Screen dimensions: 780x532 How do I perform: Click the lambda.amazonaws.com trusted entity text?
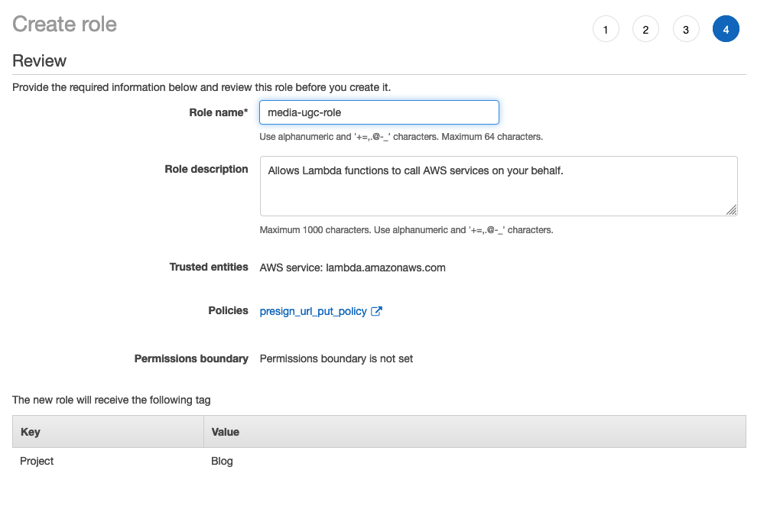pos(353,268)
